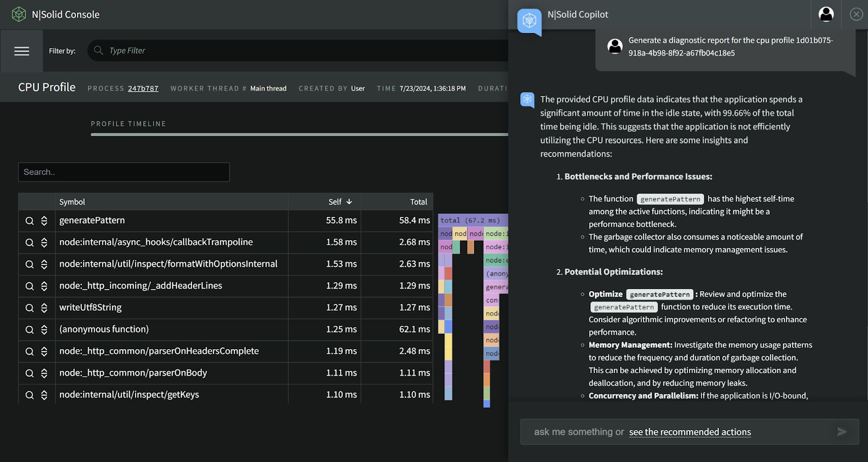Screen dimensions: 868x462
Task: Click magnifier icon in formatWithOptionsInternal row
Action: coord(29,264)
